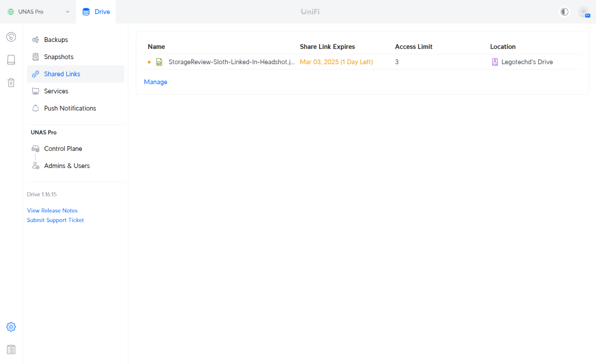596x364 pixels.
Task: Open the logs list icon at bottom left
Action: click(x=11, y=350)
